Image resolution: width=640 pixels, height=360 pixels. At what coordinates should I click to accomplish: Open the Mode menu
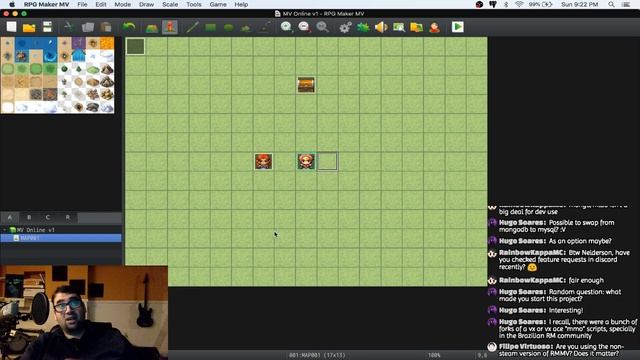122,4
